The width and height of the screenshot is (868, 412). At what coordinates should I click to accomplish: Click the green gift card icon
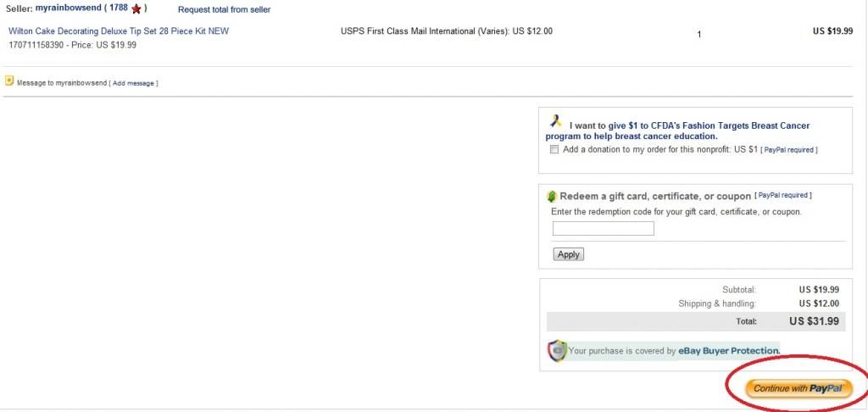click(551, 197)
